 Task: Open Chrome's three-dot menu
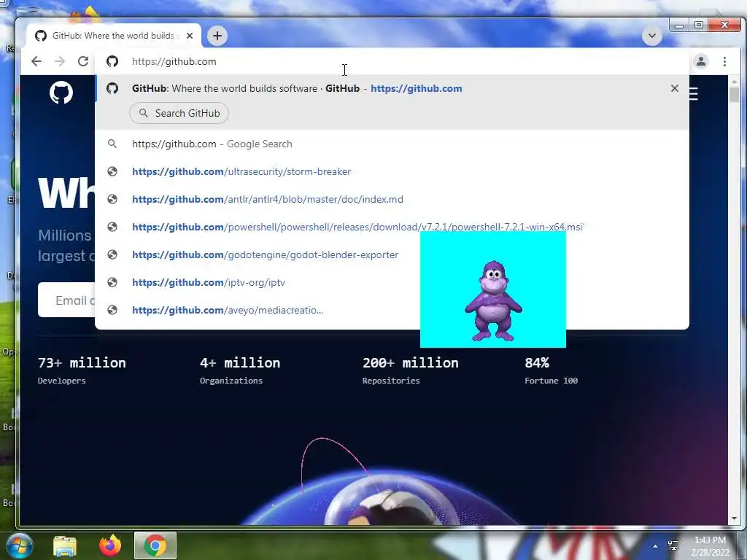[x=724, y=61]
